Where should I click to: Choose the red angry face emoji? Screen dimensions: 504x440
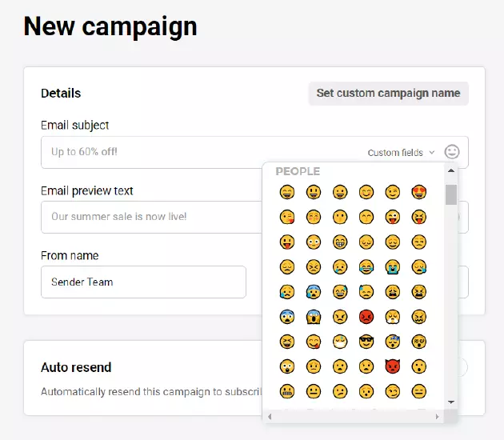[366, 317]
